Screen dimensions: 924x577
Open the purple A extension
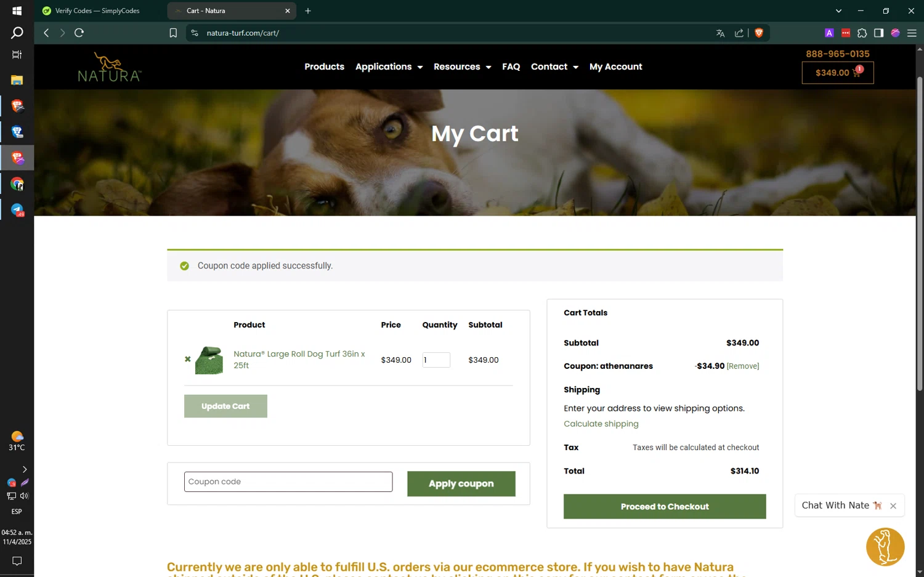[829, 33]
